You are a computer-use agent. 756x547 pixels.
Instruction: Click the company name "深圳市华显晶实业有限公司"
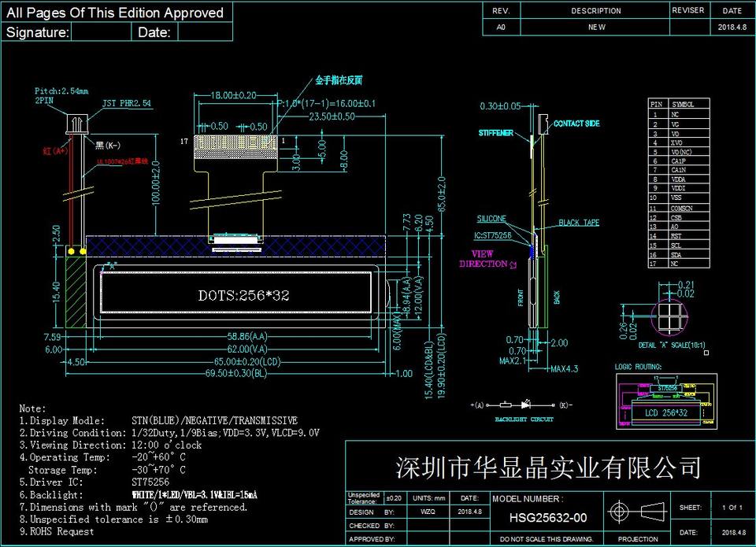pos(548,467)
